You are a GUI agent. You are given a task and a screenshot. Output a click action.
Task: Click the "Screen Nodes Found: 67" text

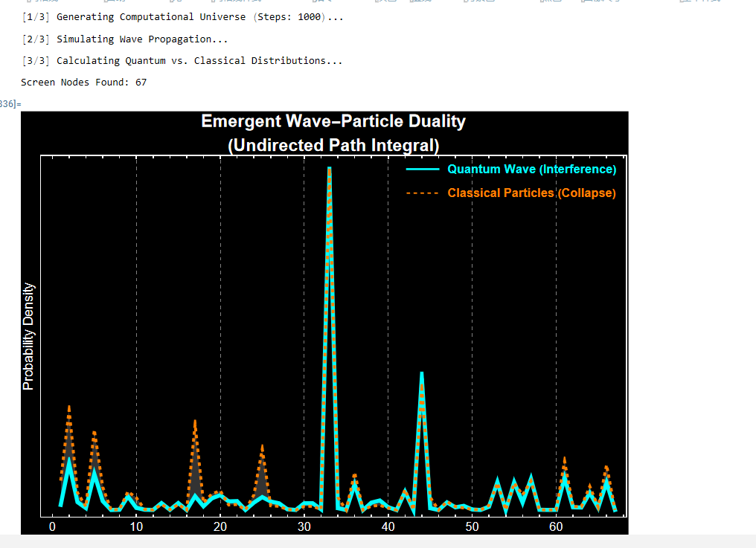[83, 83]
